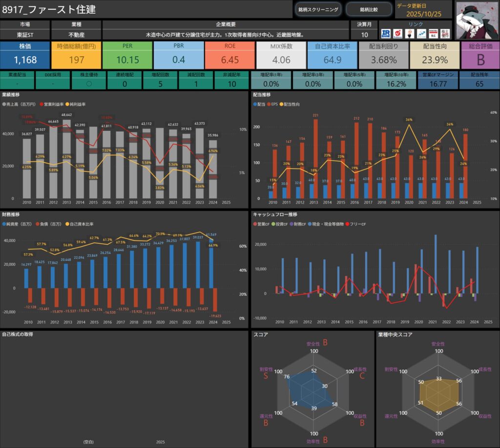The image size is (500, 448).
Task: Open the 銘柄比較 page
Action: pos(369,9)
